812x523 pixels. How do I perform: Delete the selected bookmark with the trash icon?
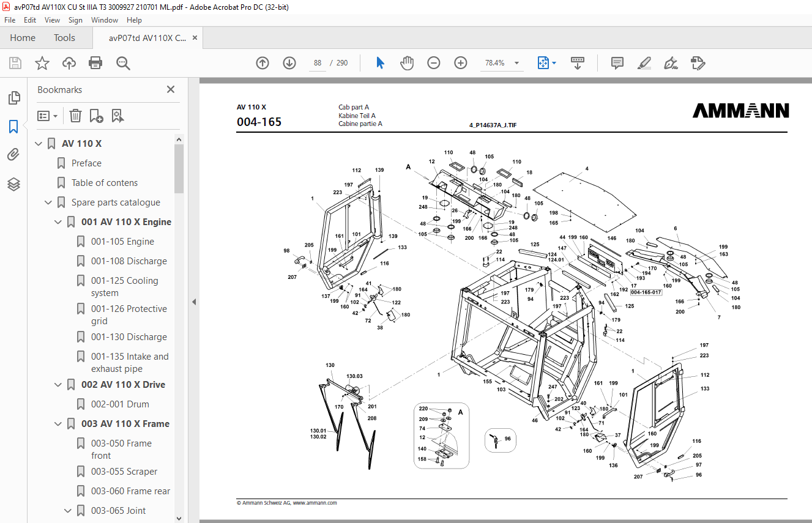(x=75, y=116)
